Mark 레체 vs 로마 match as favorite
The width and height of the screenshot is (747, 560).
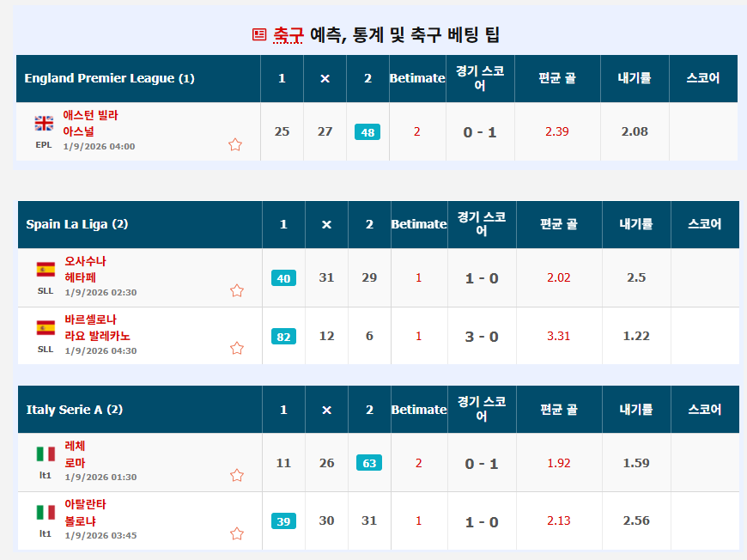[x=237, y=475]
